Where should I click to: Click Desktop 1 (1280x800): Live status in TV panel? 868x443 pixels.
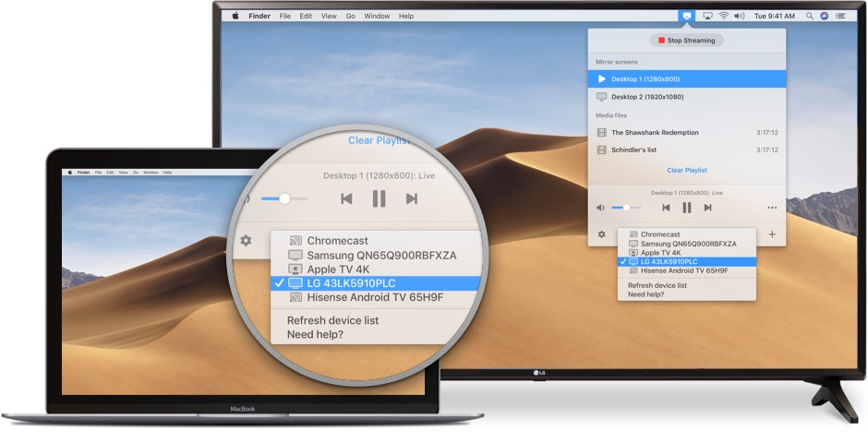pos(686,193)
